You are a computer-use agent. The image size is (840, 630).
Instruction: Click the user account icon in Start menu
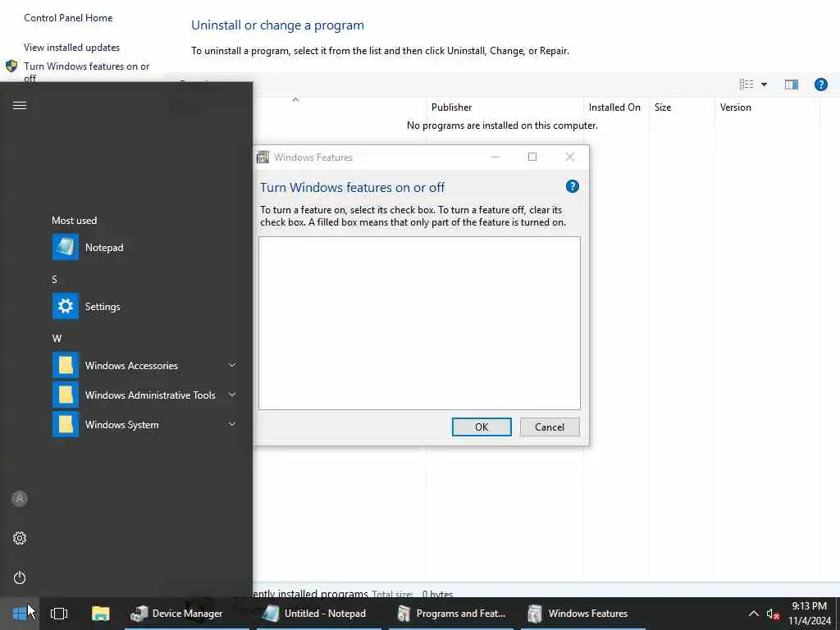pyautogui.click(x=20, y=499)
